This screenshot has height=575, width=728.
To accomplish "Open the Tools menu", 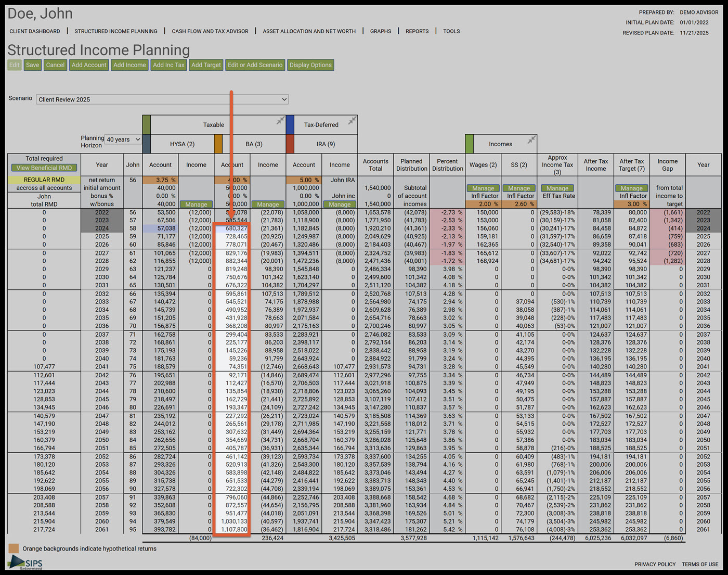I will tap(451, 31).
